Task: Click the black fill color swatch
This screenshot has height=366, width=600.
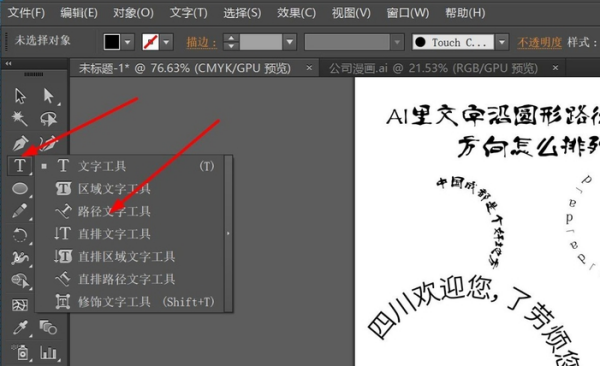Action: [112, 42]
